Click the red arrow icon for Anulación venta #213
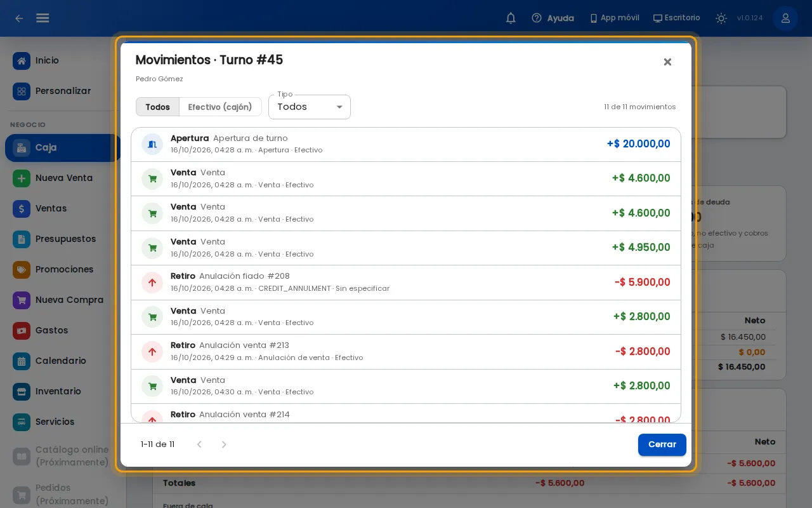The height and width of the screenshot is (508, 812). [152, 352]
